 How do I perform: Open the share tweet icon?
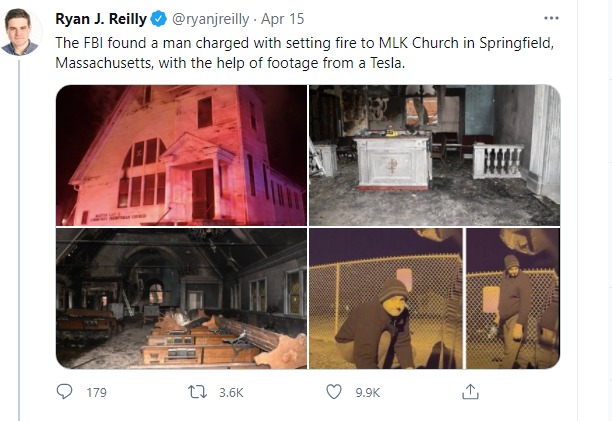pyautogui.click(x=470, y=392)
